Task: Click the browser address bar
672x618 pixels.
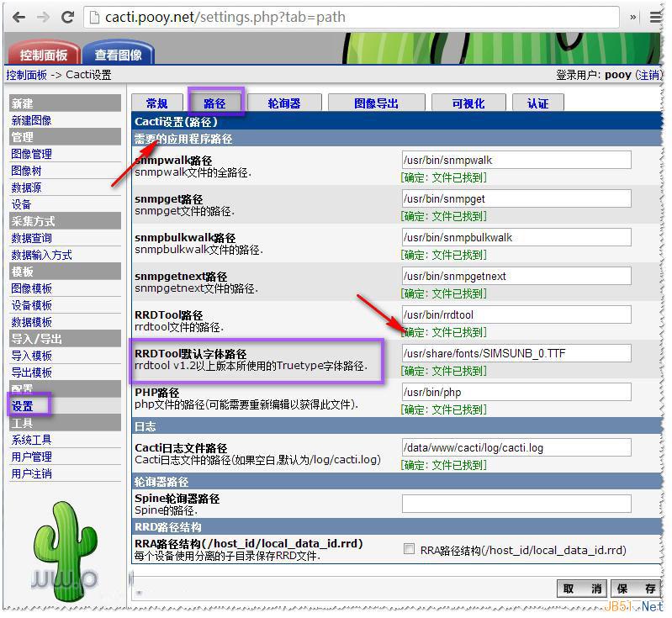Action: pyautogui.click(x=353, y=17)
